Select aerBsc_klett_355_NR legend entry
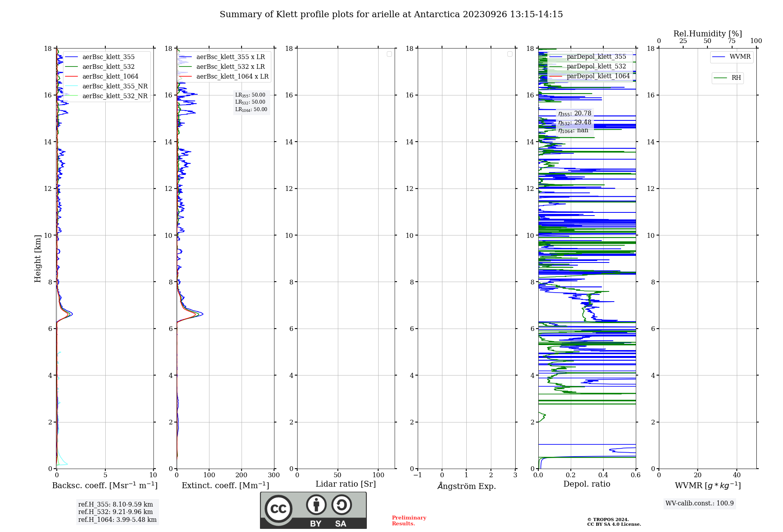Viewport: 783px width, 532px height. [x=106, y=86]
